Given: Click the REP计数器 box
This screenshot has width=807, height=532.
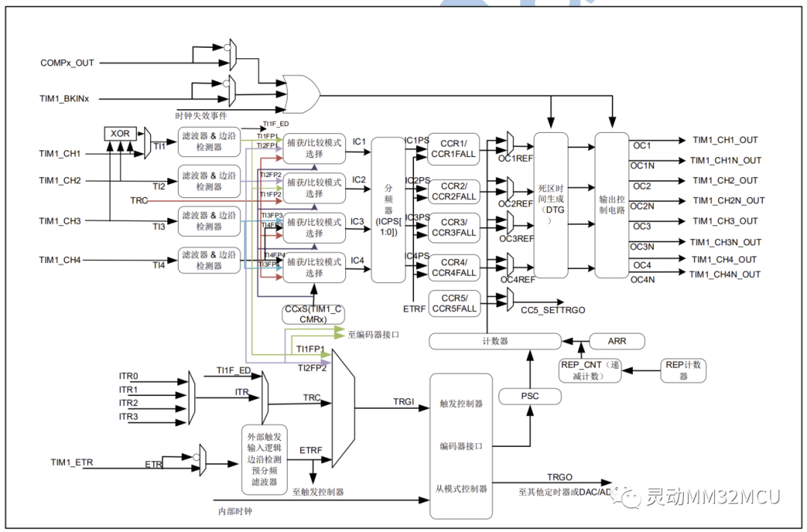Looking at the screenshot, I should click(683, 371).
